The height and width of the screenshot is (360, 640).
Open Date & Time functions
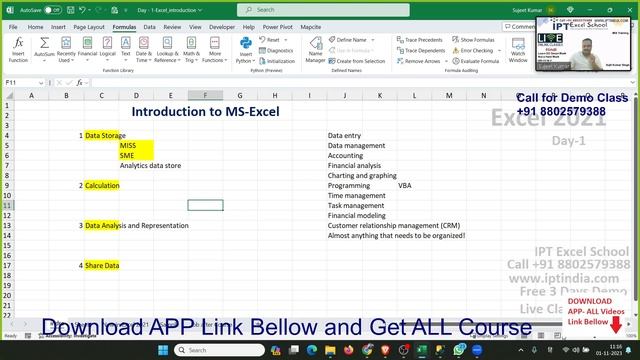point(144,49)
